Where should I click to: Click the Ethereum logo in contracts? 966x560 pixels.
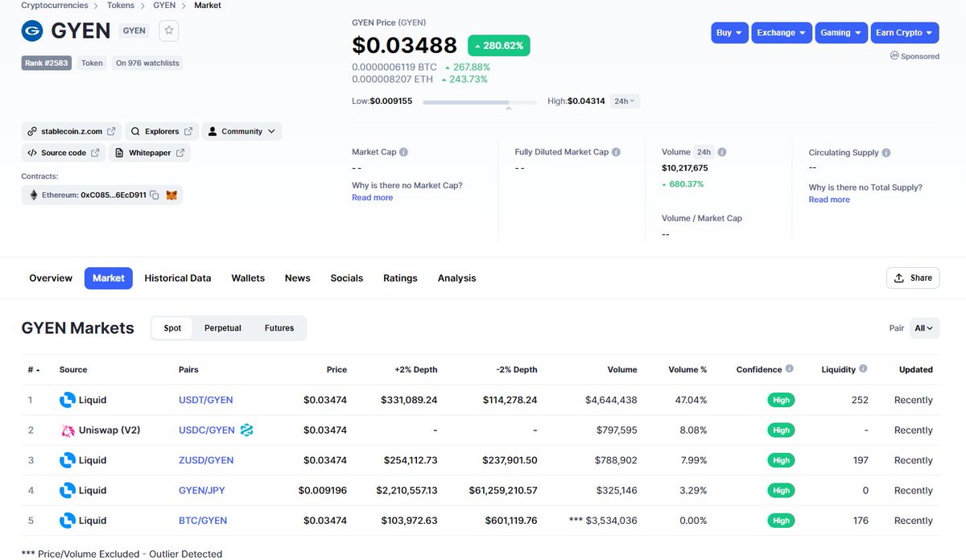34,195
